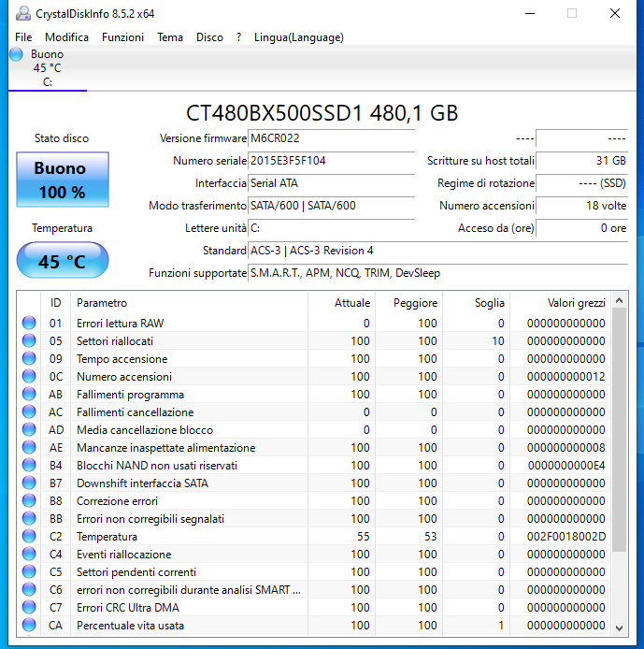Click status orb for AD Media cancellazione blocco
The width and height of the screenshot is (644, 649).
tap(29, 429)
